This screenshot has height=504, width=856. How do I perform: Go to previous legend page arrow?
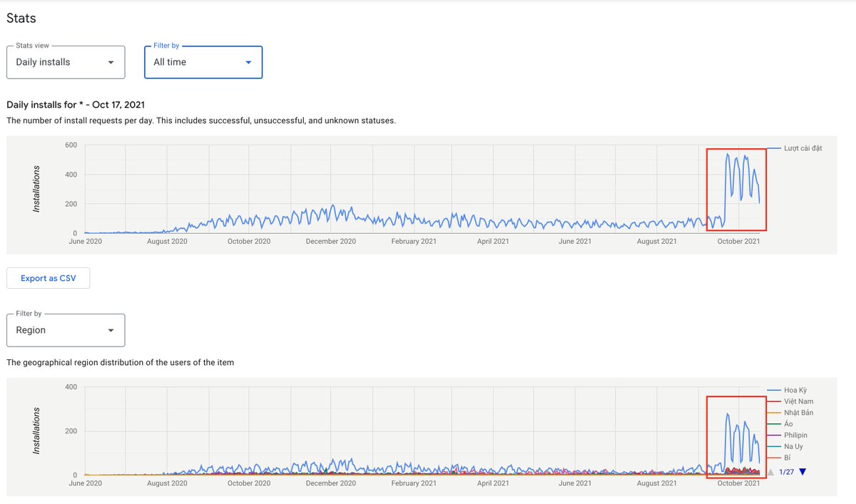(x=770, y=471)
